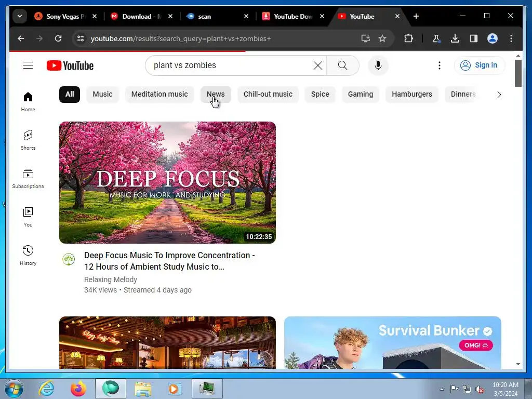Viewport: 532px width, 399px height.
Task: Open Chrome downloads
Action: pyautogui.click(x=455, y=38)
